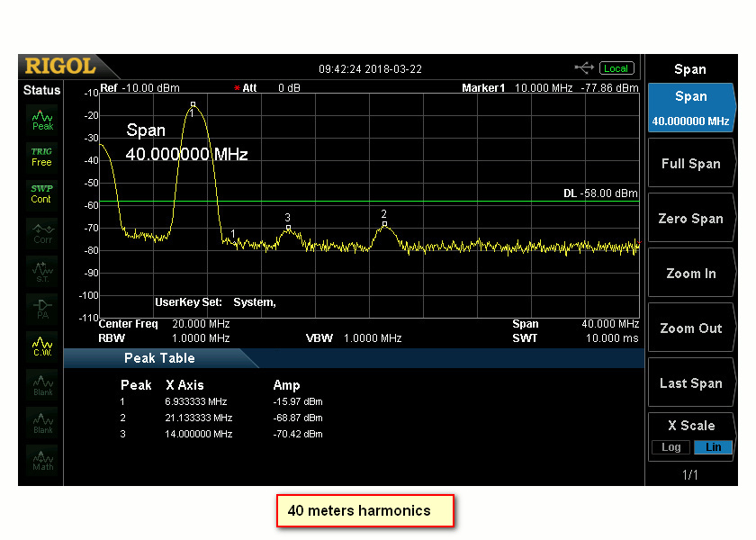Click the green Local indicator

pos(616,68)
